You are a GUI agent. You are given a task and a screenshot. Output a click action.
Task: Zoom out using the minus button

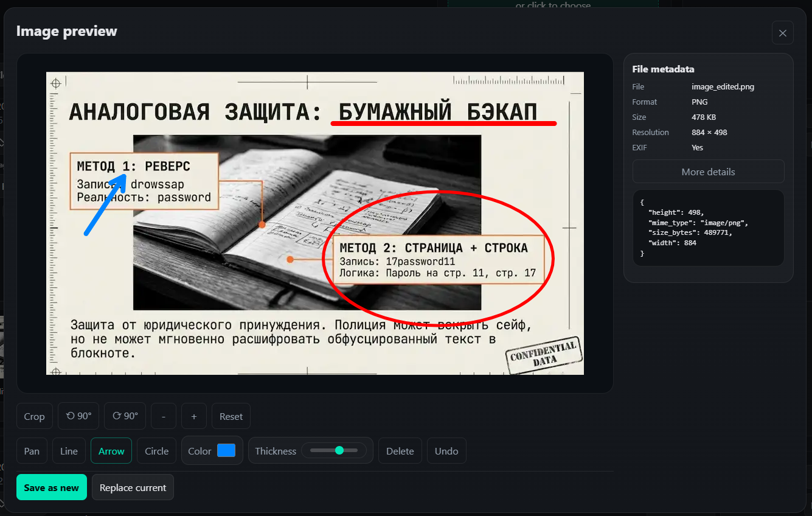click(163, 416)
